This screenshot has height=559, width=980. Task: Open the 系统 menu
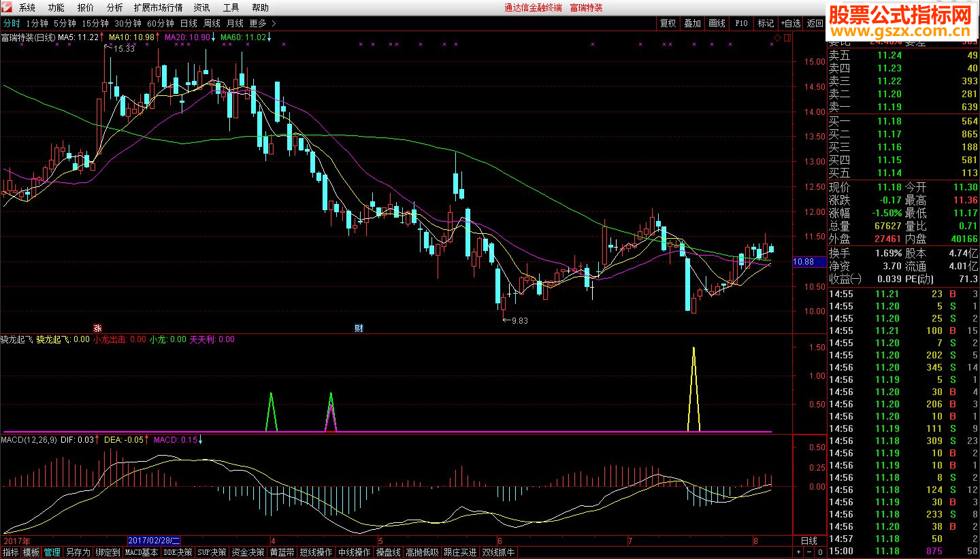pyautogui.click(x=27, y=7)
